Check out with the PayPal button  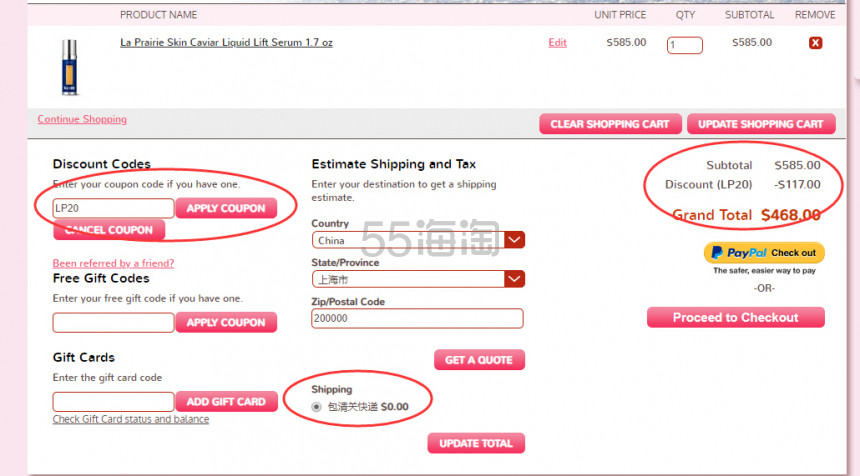click(764, 253)
